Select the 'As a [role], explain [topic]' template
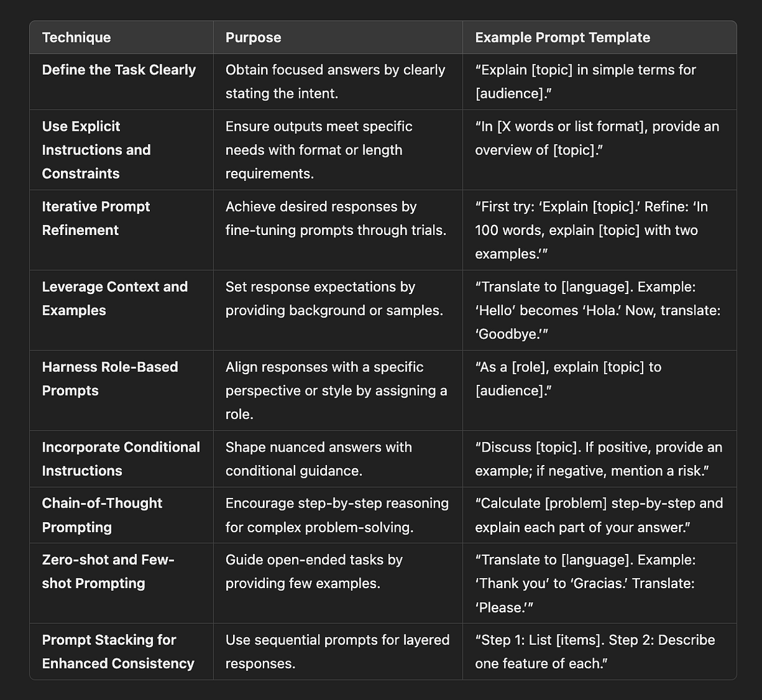The width and height of the screenshot is (762, 700). pos(568,379)
